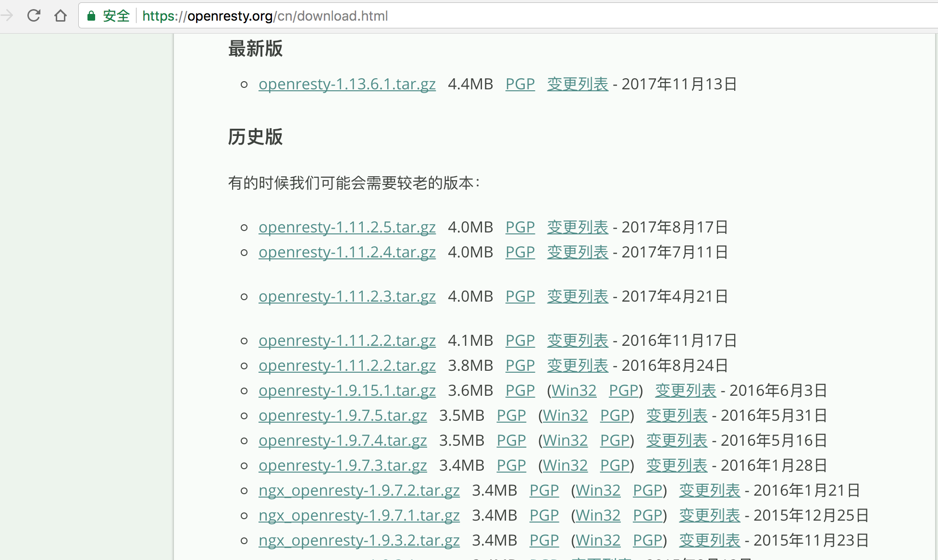Click the 最新版 section heading
Screen dimensions: 938x560
click(x=255, y=49)
